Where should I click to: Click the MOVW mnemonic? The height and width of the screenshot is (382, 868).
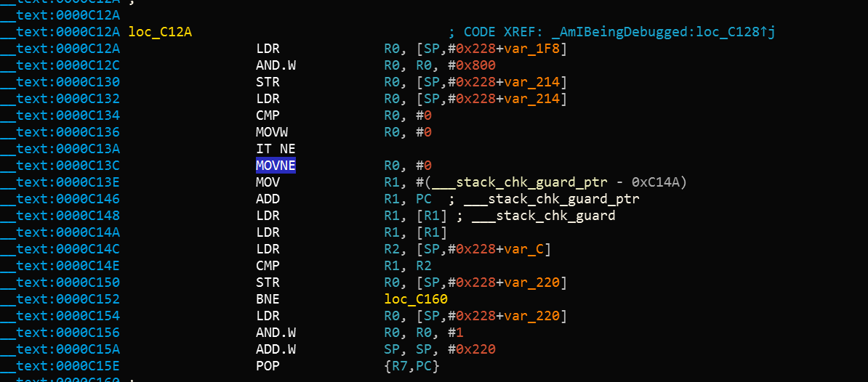pyautogui.click(x=272, y=132)
